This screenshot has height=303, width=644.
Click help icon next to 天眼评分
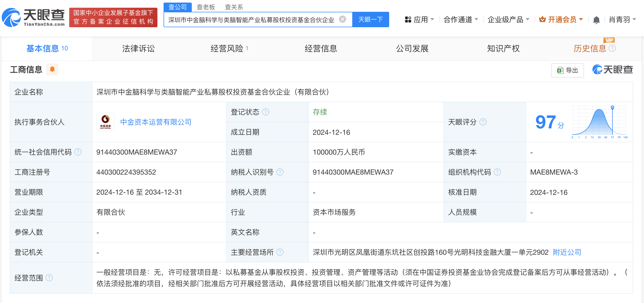click(x=483, y=122)
